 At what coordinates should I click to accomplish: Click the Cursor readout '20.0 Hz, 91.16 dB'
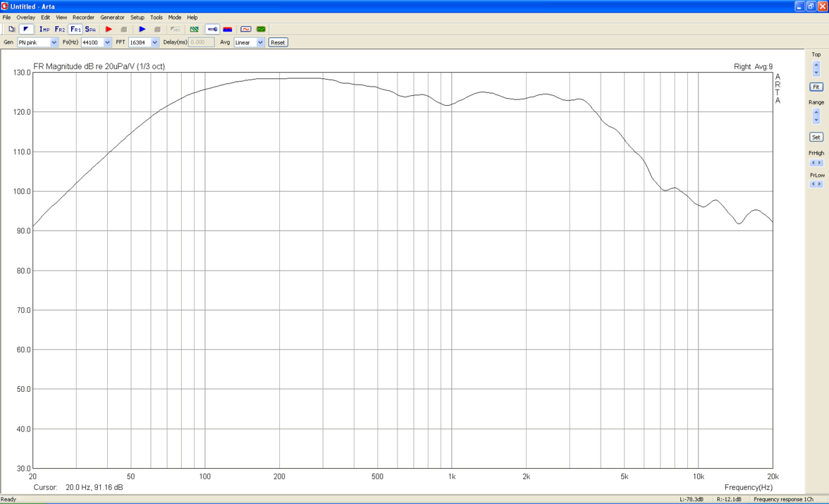(x=94, y=487)
